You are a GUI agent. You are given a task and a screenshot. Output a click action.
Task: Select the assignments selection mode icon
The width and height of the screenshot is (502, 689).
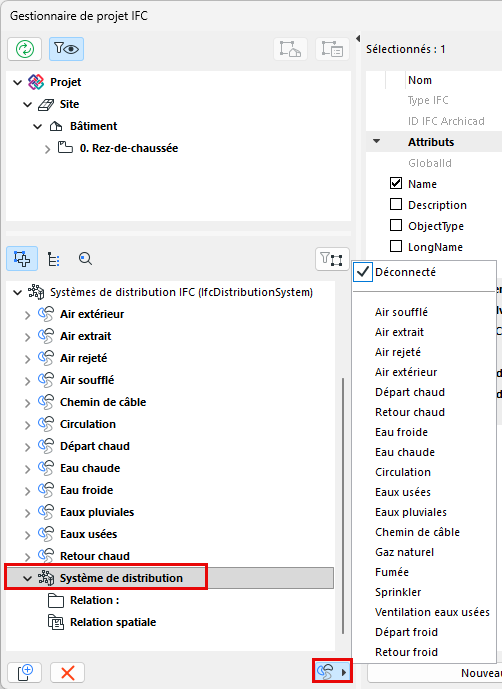click(x=22, y=259)
